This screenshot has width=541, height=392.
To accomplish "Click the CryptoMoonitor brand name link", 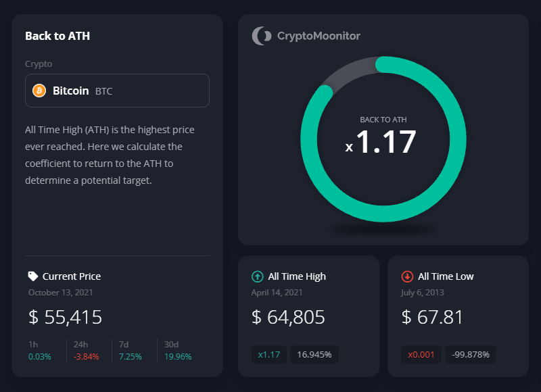I will click(x=319, y=36).
